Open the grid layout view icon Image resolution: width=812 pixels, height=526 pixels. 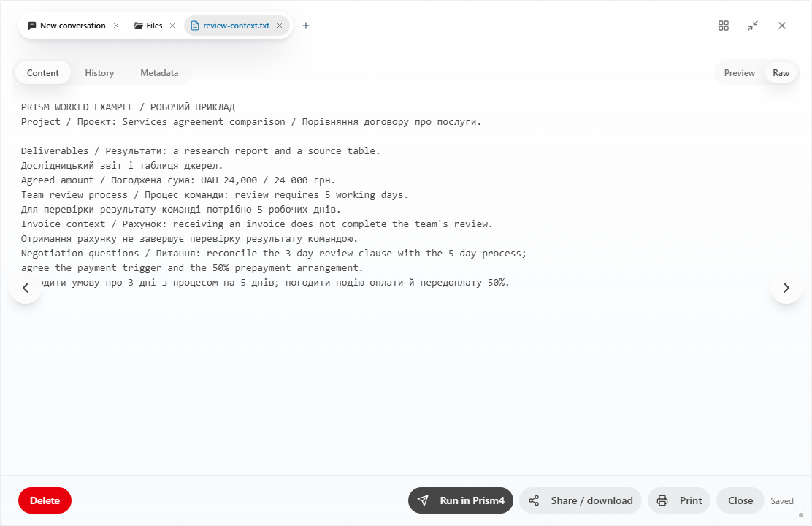pos(724,26)
